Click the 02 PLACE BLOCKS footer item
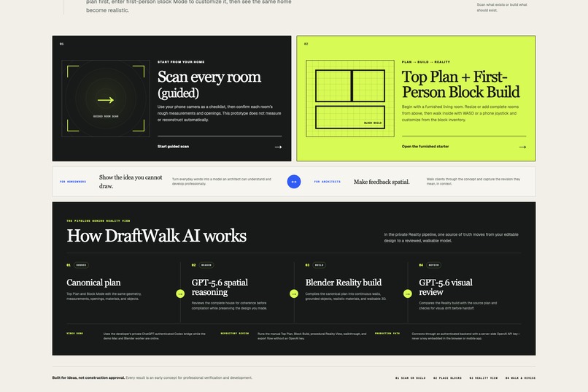588x392 pixels. point(447,377)
